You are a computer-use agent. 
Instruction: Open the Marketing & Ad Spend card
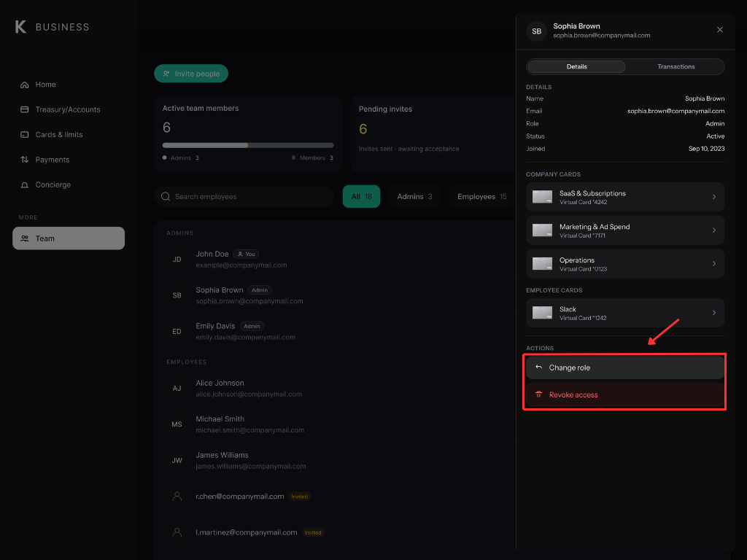[625, 230]
